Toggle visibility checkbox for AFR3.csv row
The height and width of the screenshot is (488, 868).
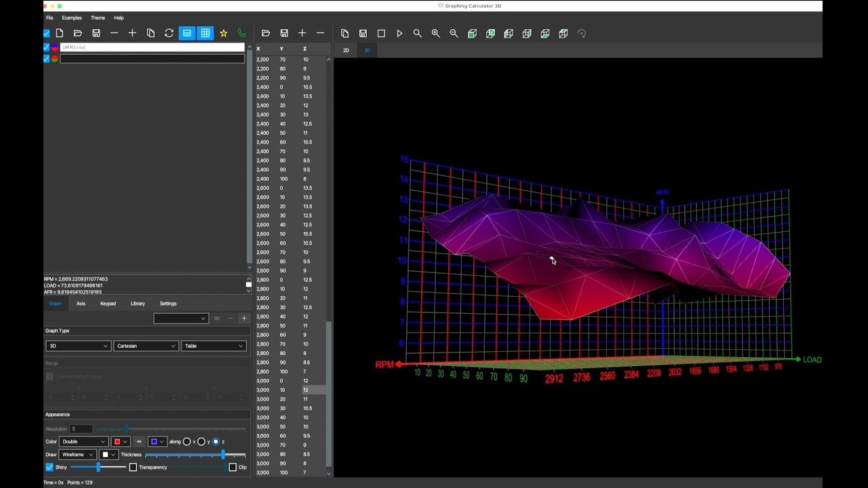(46, 47)
